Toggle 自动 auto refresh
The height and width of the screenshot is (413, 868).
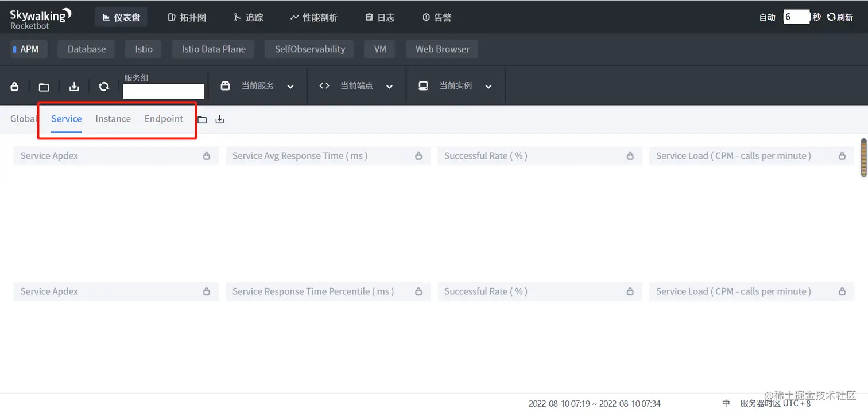click(768, 17)
